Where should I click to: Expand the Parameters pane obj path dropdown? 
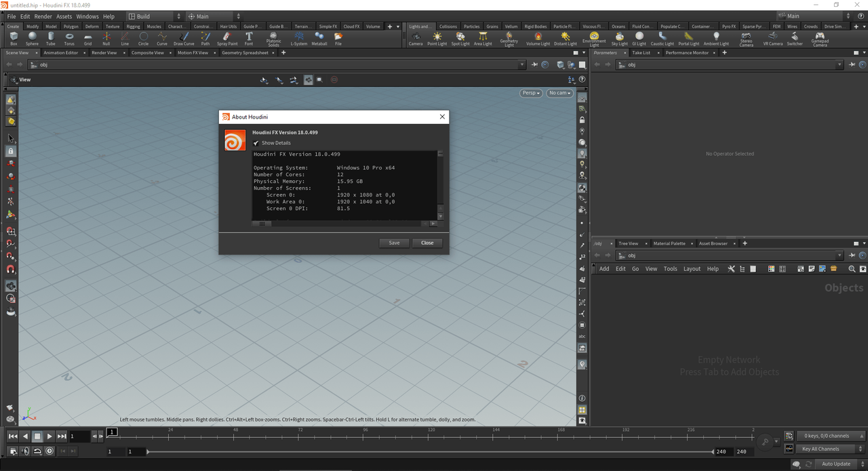[840, 65]
